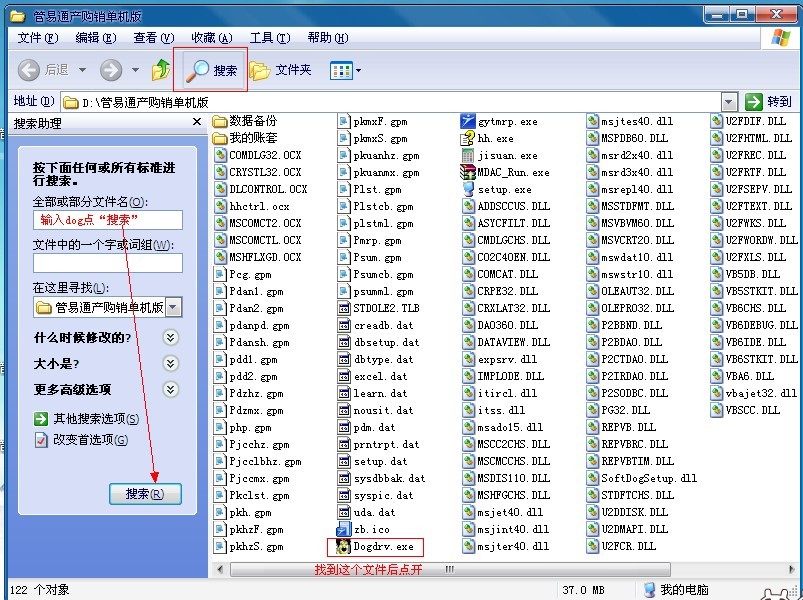Screen dimensions: 803x600
Task: Click the 122 个对象 status text
Action: (39, 590)
